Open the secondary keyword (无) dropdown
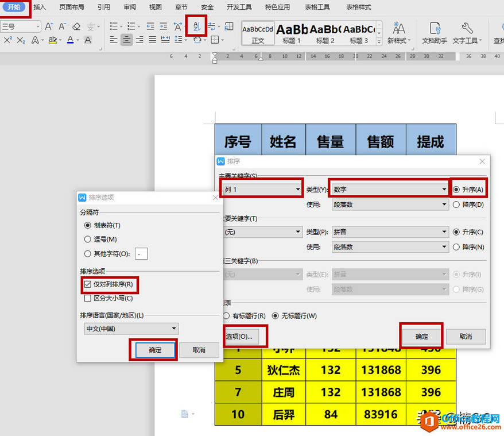 (x=262, y=232)
